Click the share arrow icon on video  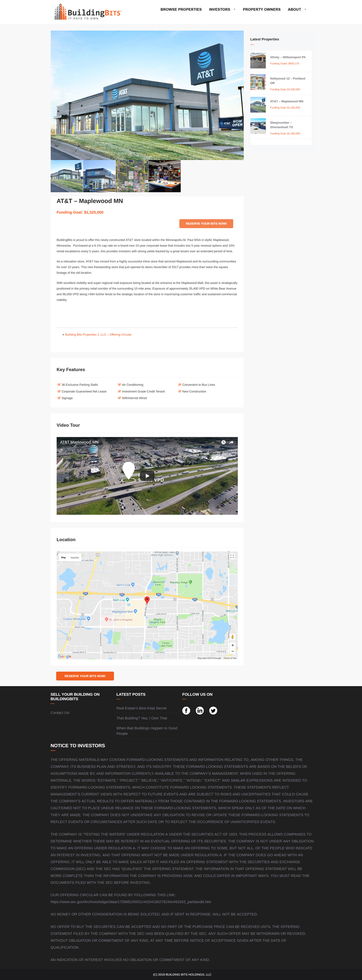click(231, 442)
